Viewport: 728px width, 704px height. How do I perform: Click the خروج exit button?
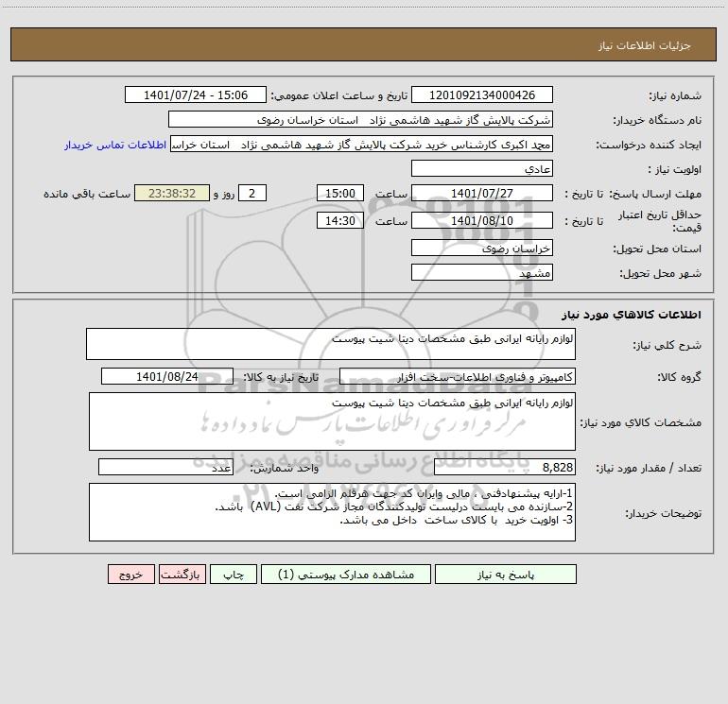coord(130,574)
